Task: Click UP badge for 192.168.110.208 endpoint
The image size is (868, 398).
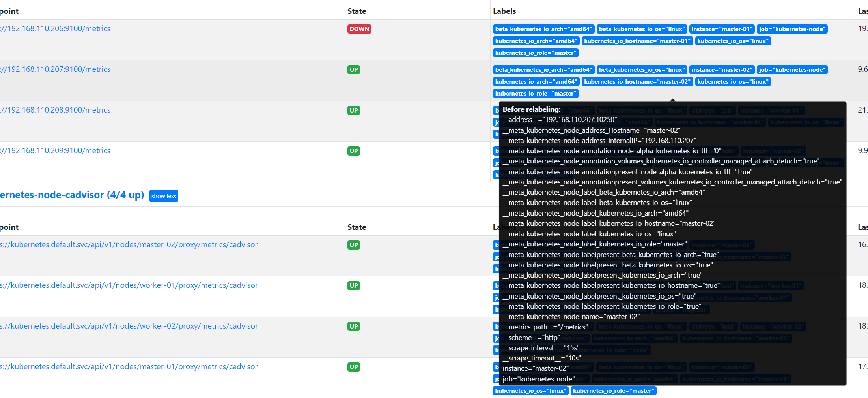Action: tap(354, 111)
